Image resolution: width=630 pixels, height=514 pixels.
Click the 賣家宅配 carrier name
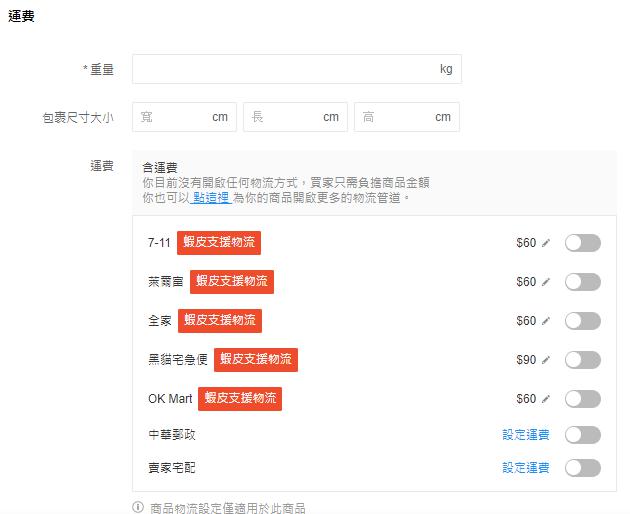pos(172,468)
